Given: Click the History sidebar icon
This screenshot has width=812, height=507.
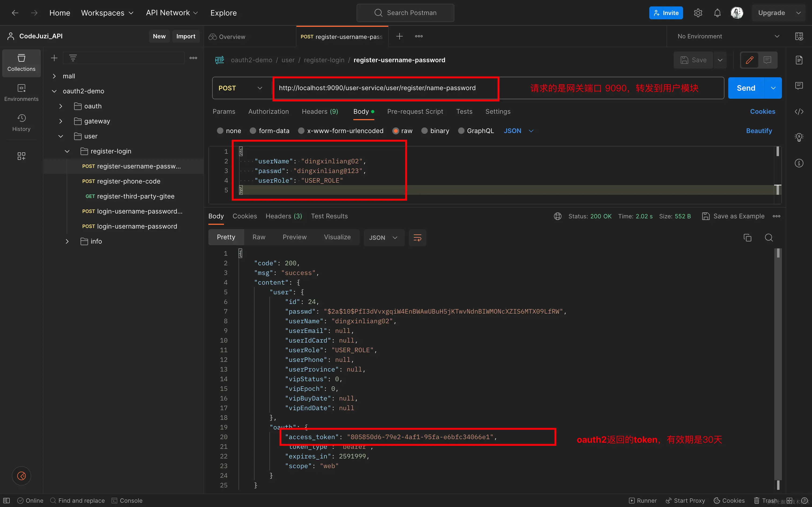Looking at the screenshot, I should click(21, 123).
